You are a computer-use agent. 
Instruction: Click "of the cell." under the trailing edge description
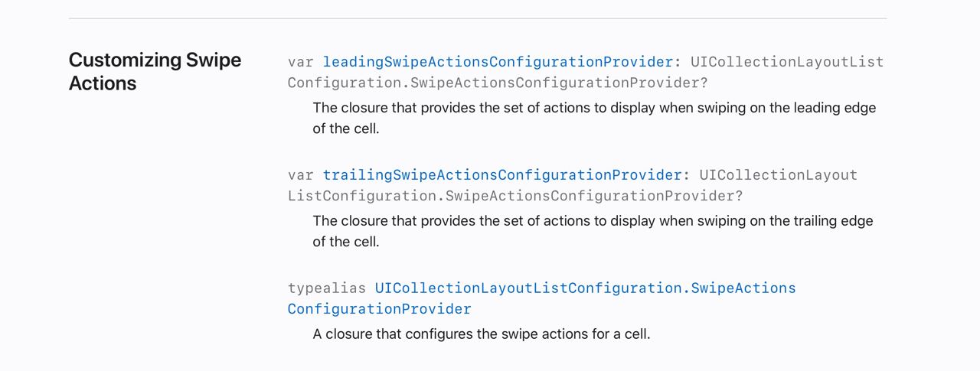coord(346,242)
